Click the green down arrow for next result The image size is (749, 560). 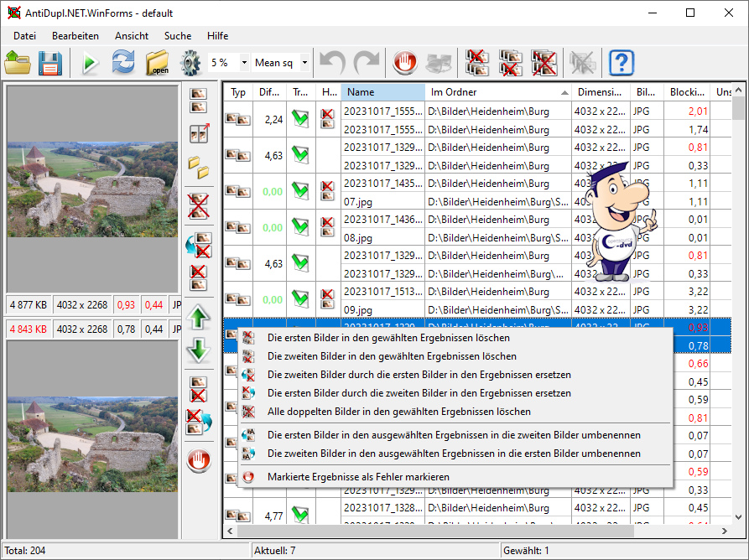(199, 350)
